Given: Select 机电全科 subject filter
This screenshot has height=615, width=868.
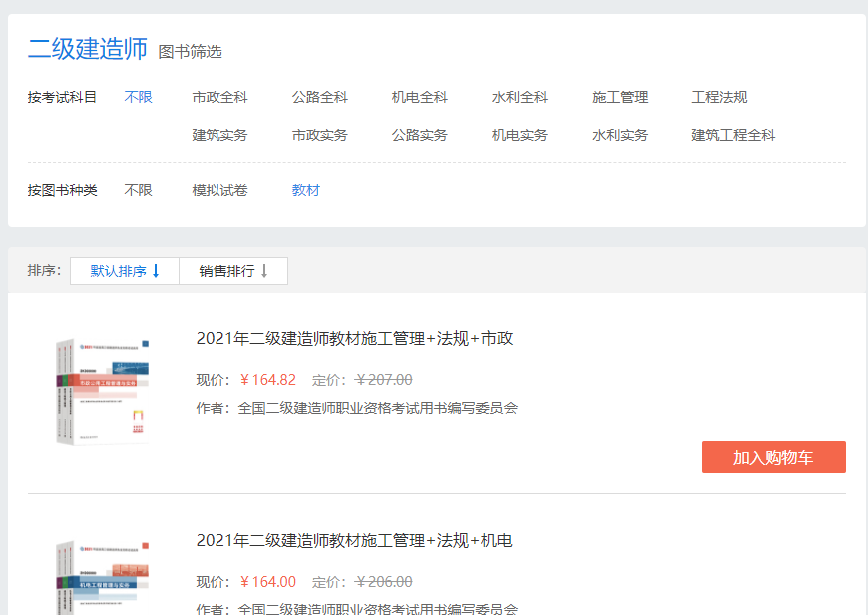Looking at the screenshot, I should [x=419, y=97].
